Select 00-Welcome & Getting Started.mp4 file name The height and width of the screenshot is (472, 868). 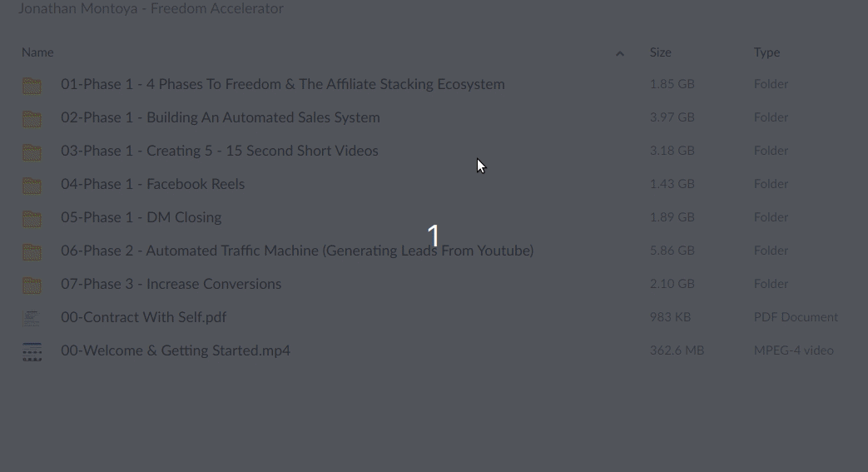[176, 350]
